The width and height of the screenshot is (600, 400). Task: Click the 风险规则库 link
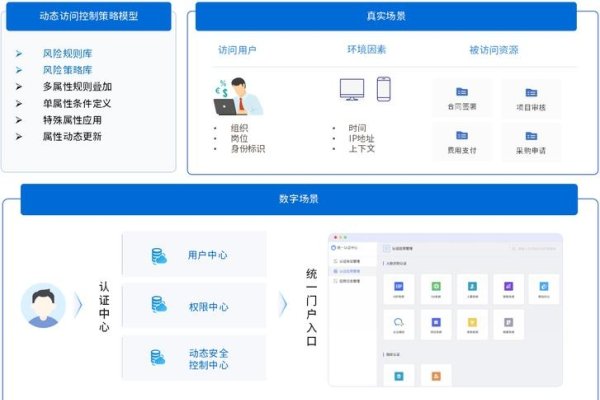pos(67,54)
